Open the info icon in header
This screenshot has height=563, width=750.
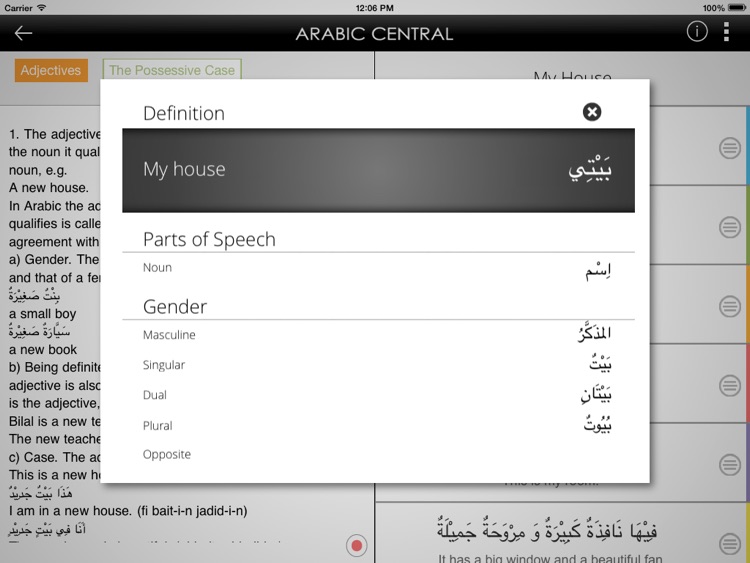click(x=697, y=32)
